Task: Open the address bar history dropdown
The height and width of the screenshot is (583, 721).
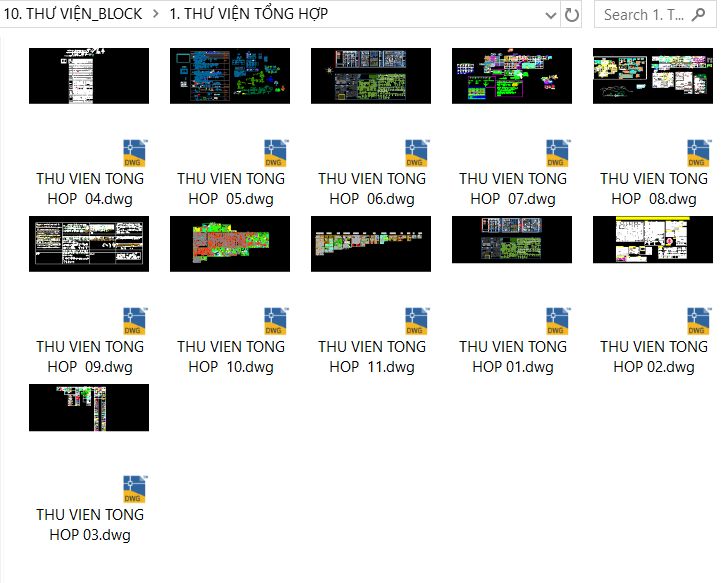Action: (551, 15)
